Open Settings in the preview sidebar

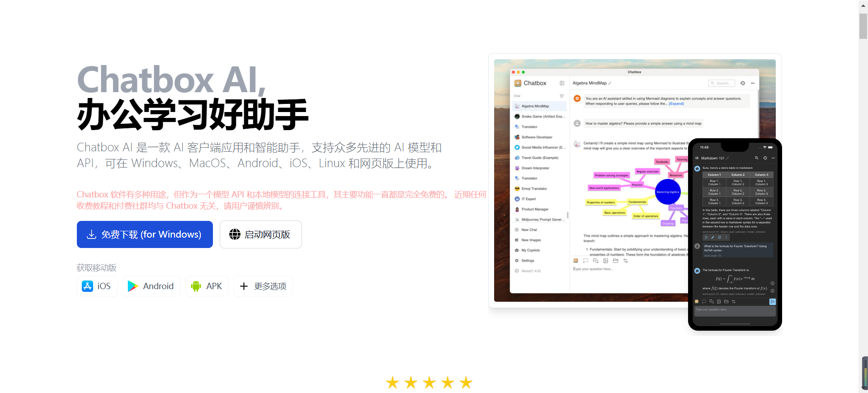(x=524, y=261)
